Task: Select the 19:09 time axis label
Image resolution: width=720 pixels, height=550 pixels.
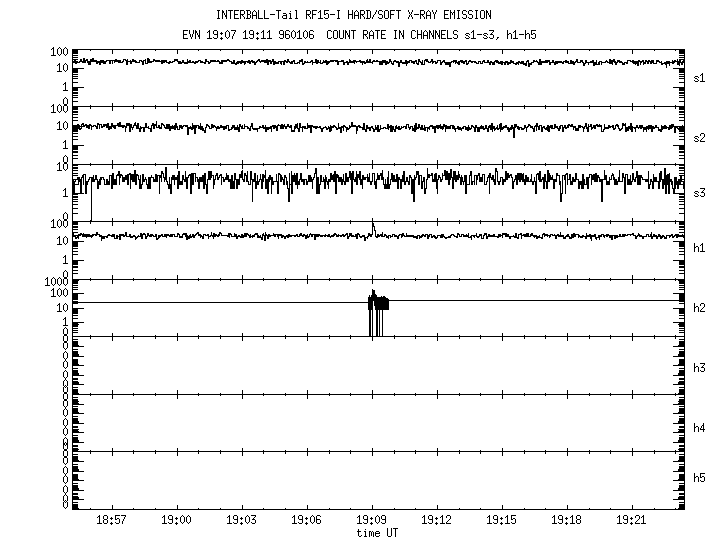Action: pos(371,521)
